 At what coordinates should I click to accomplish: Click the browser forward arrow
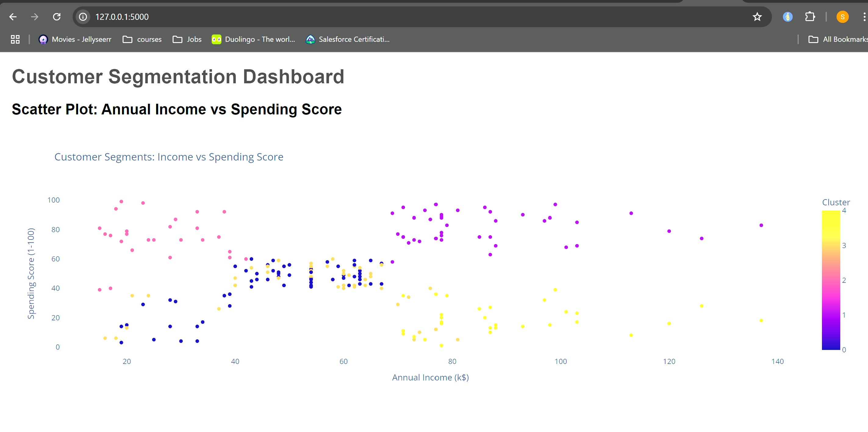coord(35,17)
